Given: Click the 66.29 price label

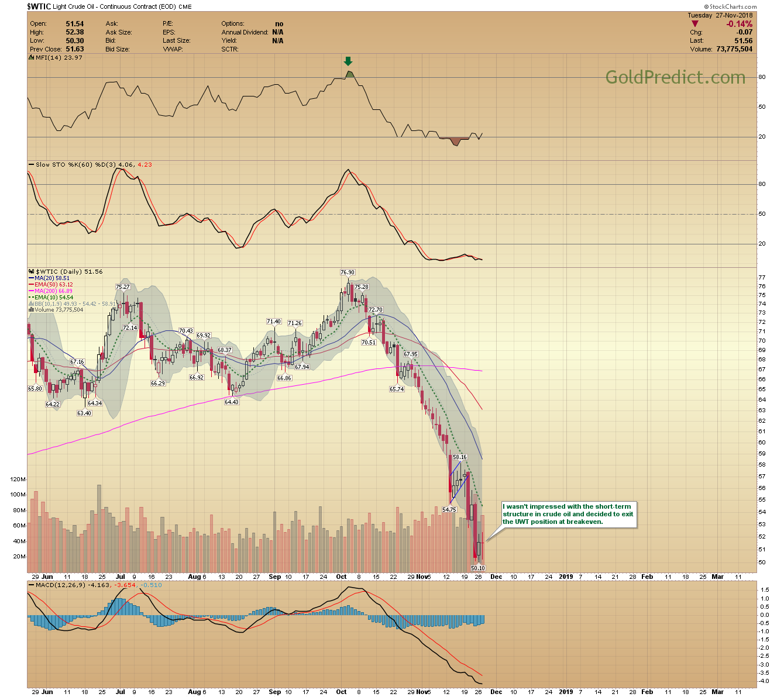Looking at the screenshot, I should 158,384.
